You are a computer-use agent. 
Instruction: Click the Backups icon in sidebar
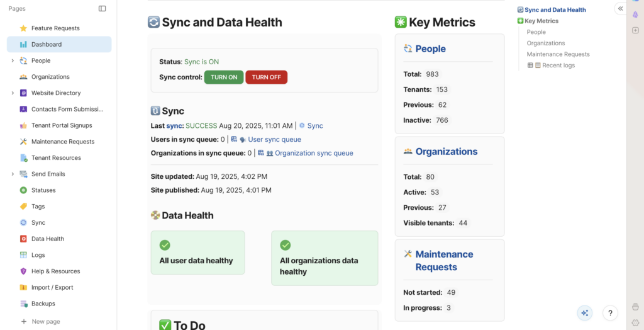(x=23, y=304)
